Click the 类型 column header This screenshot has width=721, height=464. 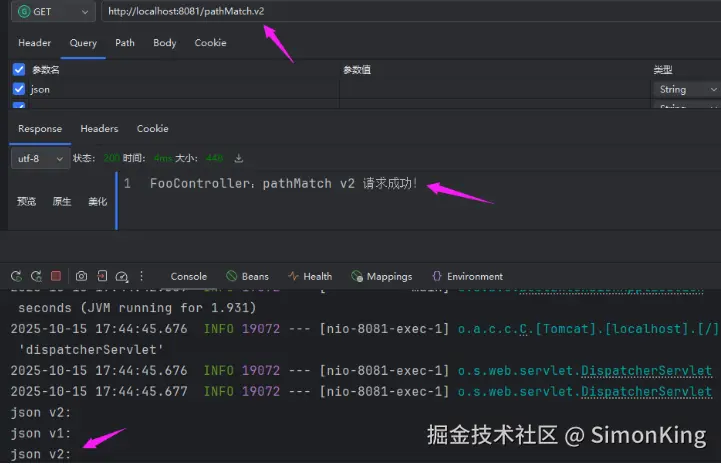pos(663,70)
